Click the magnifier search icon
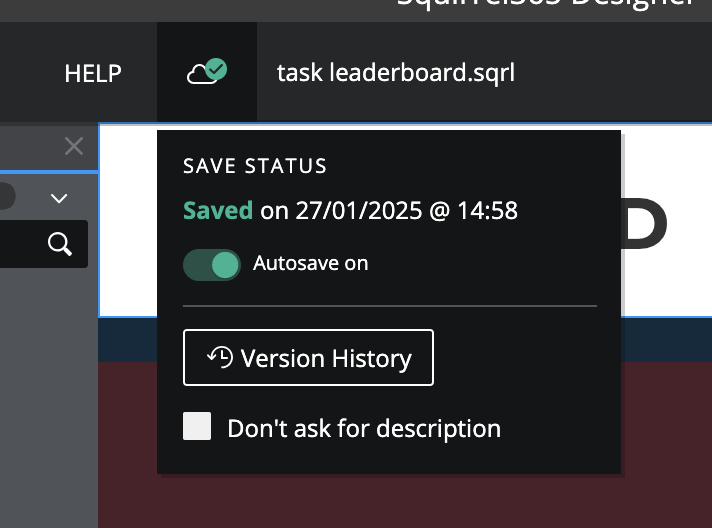 click(60, 244)
